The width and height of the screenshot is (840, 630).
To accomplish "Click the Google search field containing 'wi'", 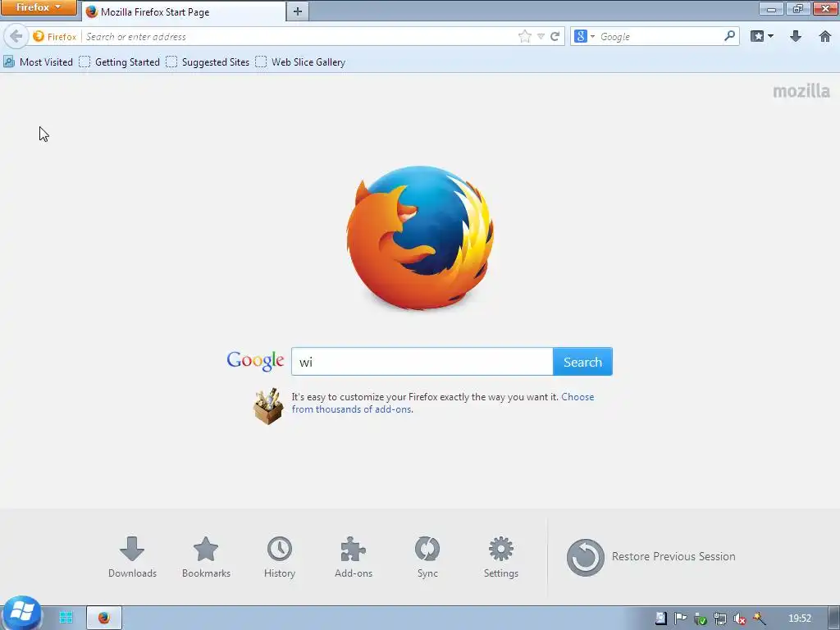I will [422, 362].
